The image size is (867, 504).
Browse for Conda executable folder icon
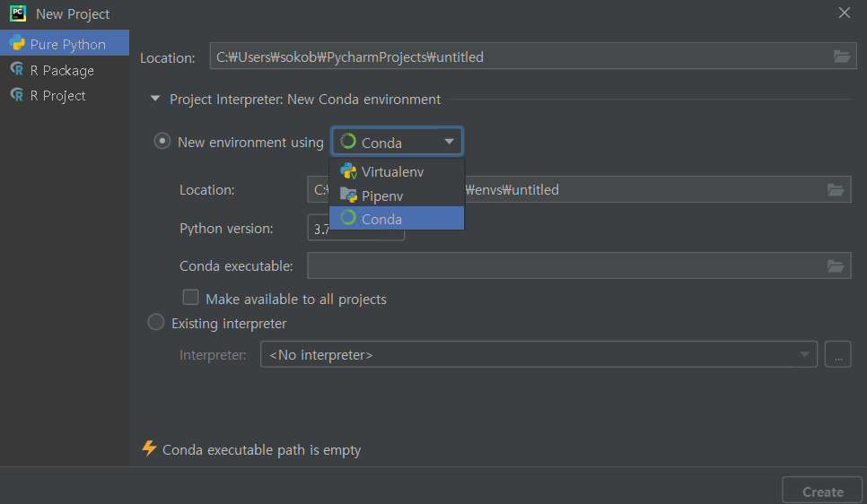(836, 265)
